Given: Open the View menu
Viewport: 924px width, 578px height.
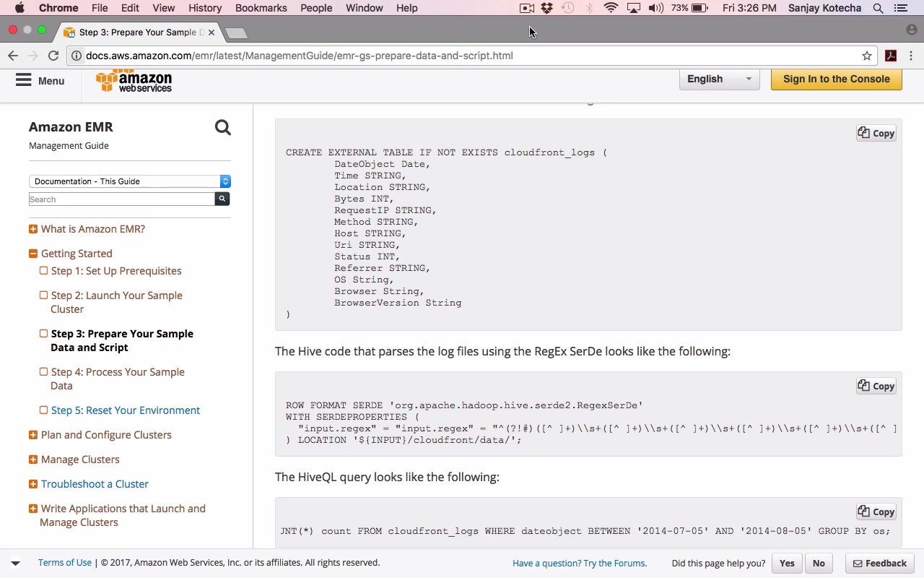Looking at the screenshot, I should (164, 8).
